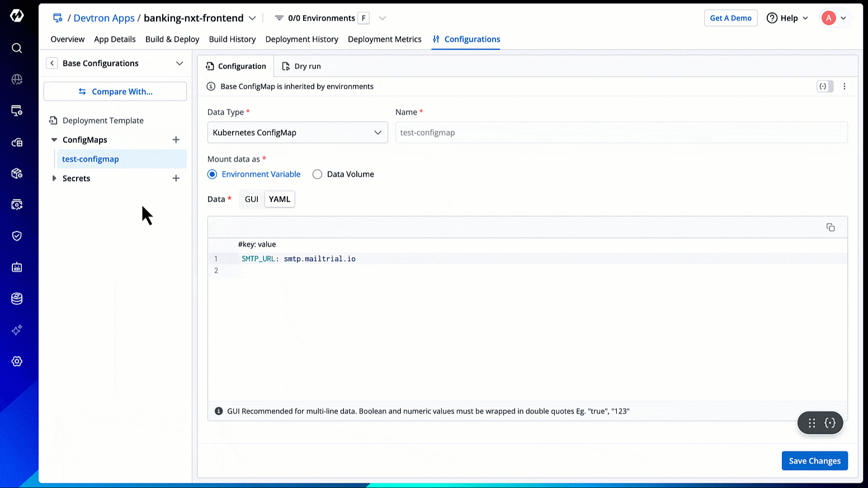868x488 pixels.
Task: Copy the YAML data with copy icon
Action: [830, 227]
